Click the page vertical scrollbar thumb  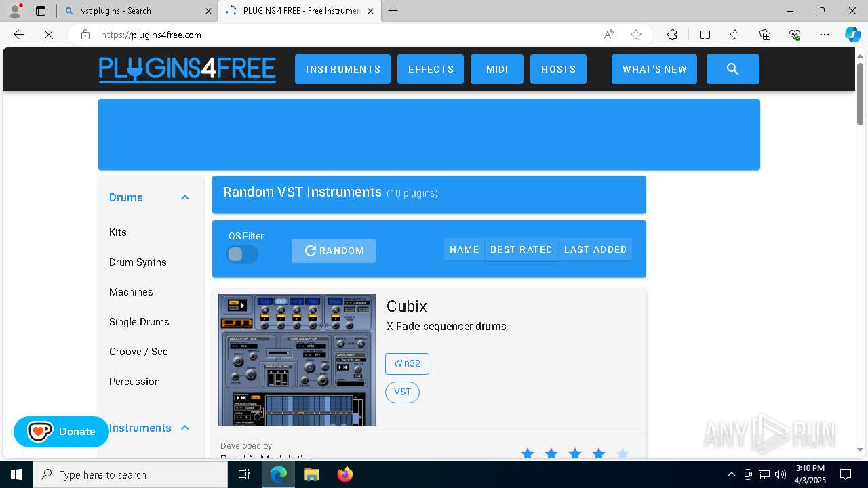(x=860, y=94)
